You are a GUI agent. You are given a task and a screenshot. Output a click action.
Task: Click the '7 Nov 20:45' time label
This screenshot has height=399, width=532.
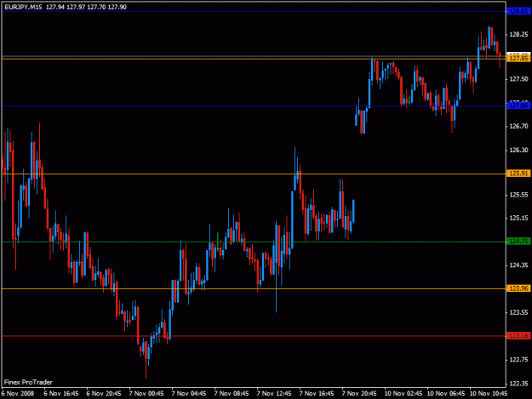coord(359,393)
